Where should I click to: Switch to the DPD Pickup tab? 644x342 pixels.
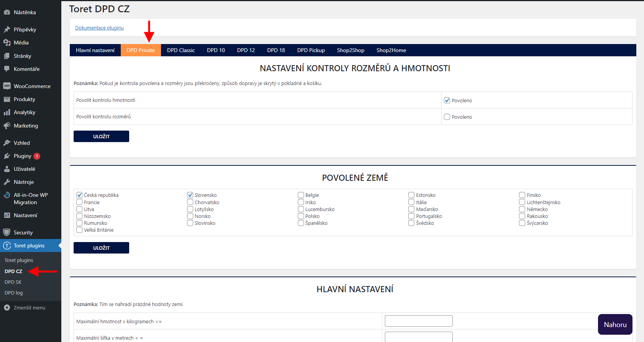[x=311, y=50]
